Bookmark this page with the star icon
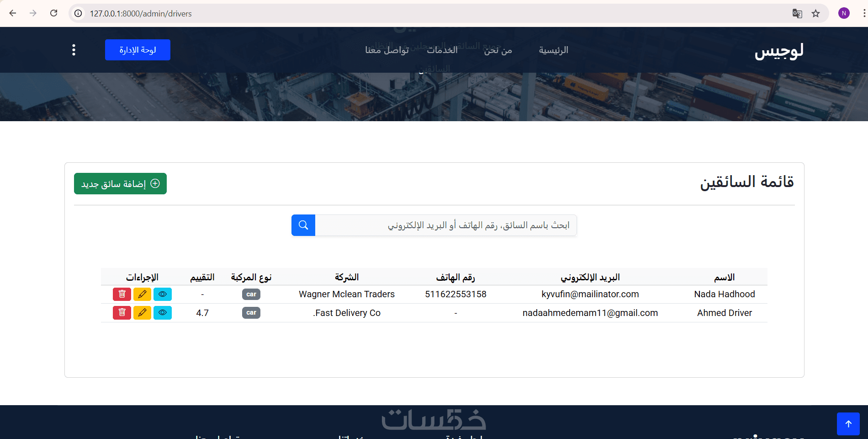 (816, 13)
